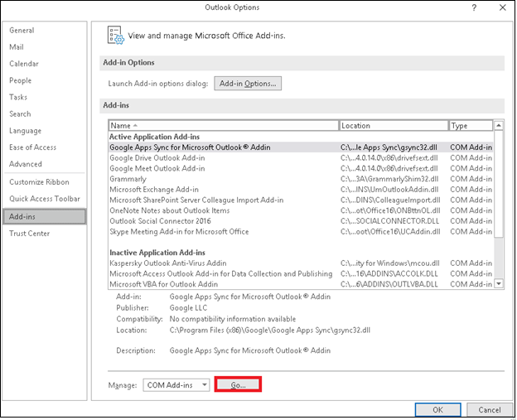This screenshot has width=517, height=420.
Task: Sort add-ins by Location column header
Action: click(392, 125)
